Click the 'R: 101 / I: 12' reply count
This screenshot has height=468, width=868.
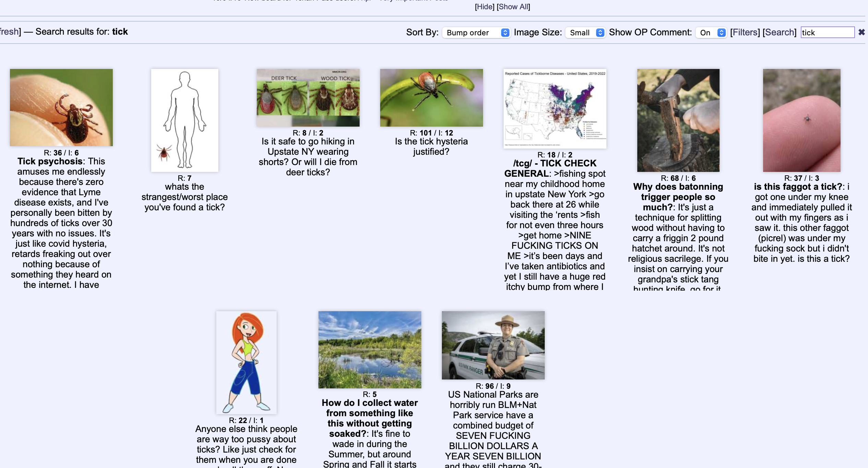[x=432, y=133]
